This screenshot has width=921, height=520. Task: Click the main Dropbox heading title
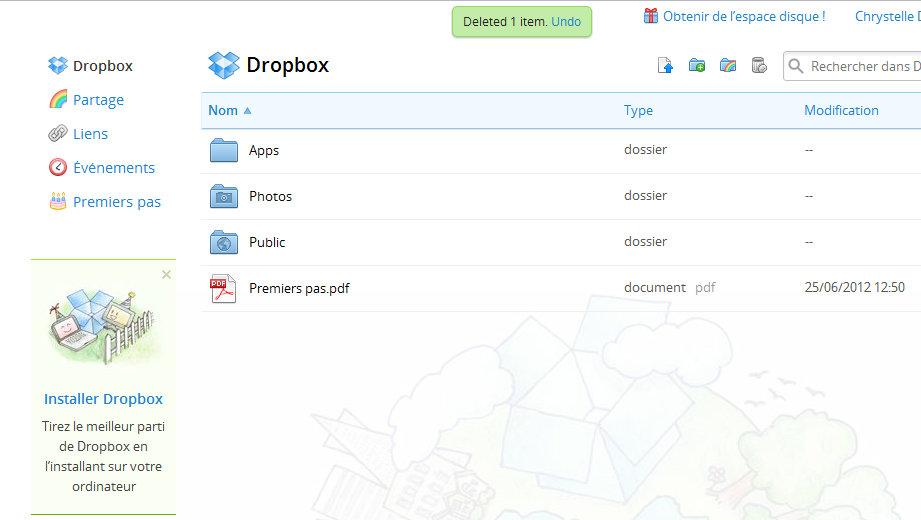tap(288, 65)
